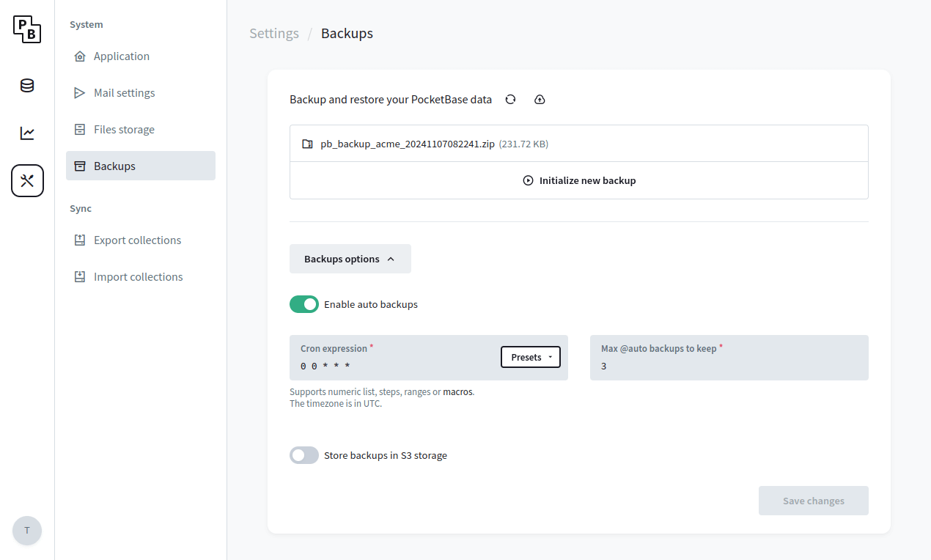Refresh the backups list with the reload icon
Image resolution: width=931 pixels, height=560 pixels.
point(510,99)
